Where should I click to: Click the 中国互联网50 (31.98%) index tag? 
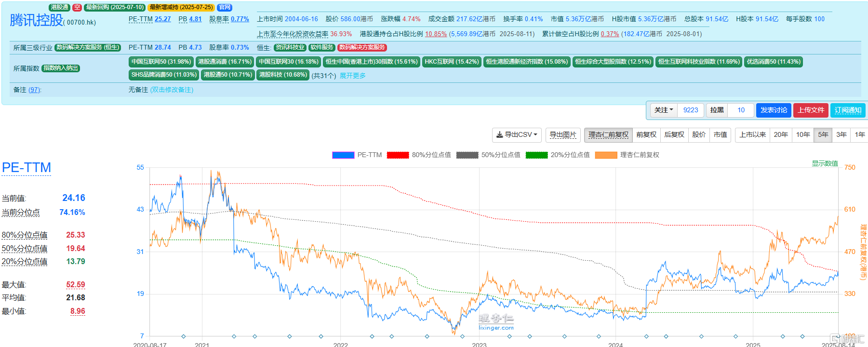[161, 62]
